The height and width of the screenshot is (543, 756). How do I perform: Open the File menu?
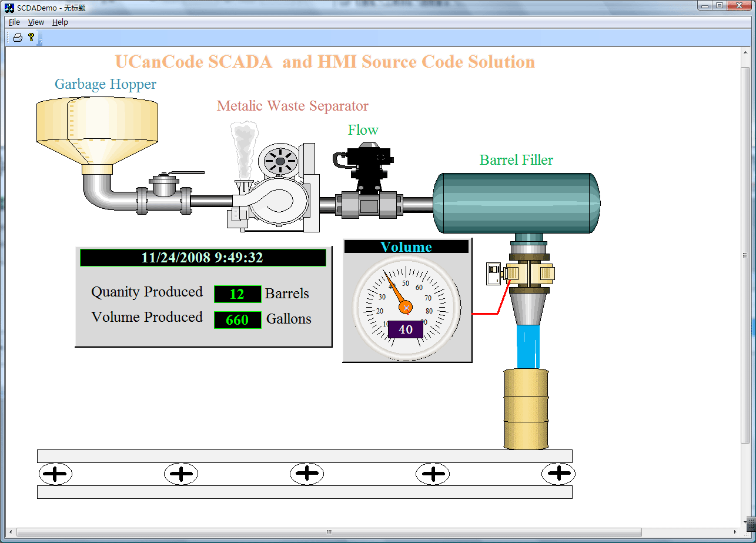[x=14, y=22]
